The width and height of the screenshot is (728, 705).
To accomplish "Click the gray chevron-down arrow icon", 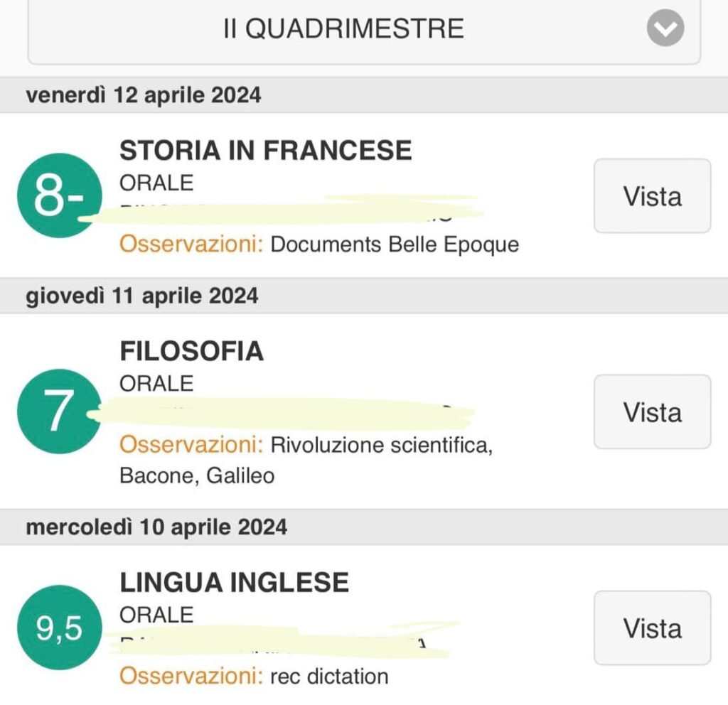I will tap(665, 28).
